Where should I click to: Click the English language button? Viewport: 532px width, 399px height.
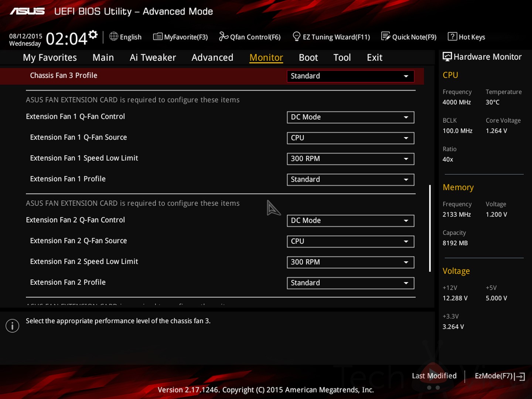click(x=126, y=37)
